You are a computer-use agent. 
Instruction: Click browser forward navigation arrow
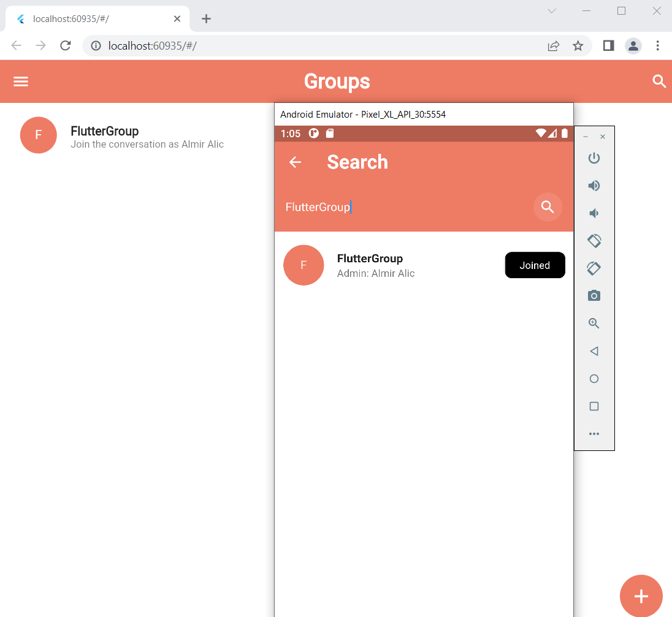click(x=40, y=45)
